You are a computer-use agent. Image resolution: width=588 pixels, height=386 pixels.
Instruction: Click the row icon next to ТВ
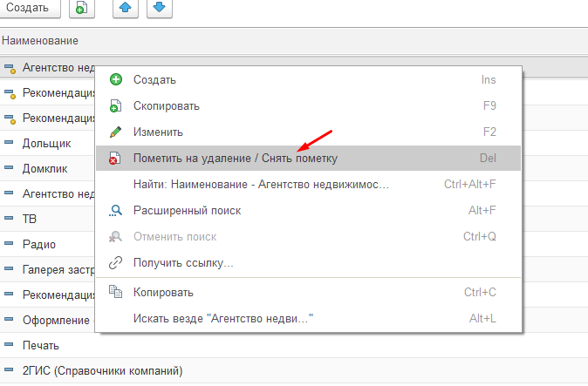(9, 218)
